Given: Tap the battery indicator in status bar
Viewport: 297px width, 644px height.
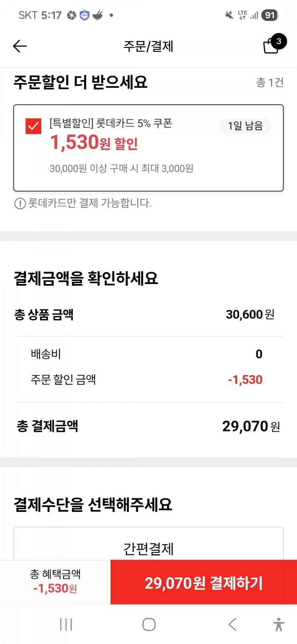Looking at the screenshot, I should coord(270,15).
